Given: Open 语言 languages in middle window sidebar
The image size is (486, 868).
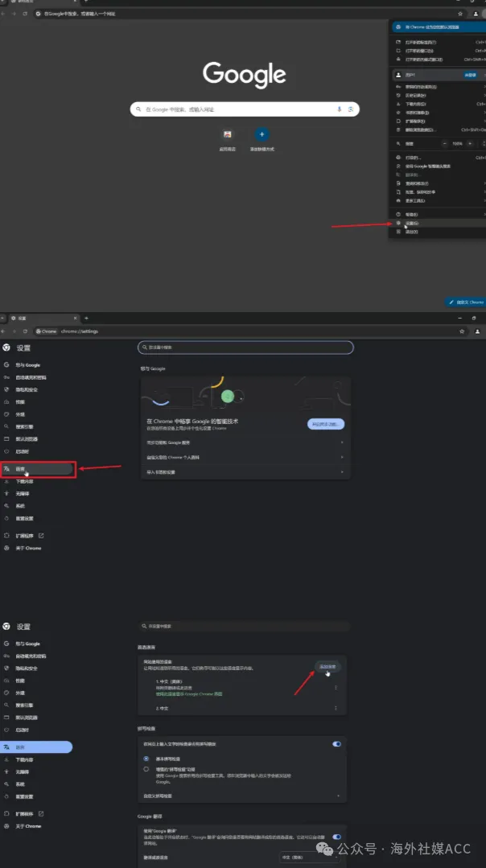Looking at the screenshot, I should pos(36,469).
